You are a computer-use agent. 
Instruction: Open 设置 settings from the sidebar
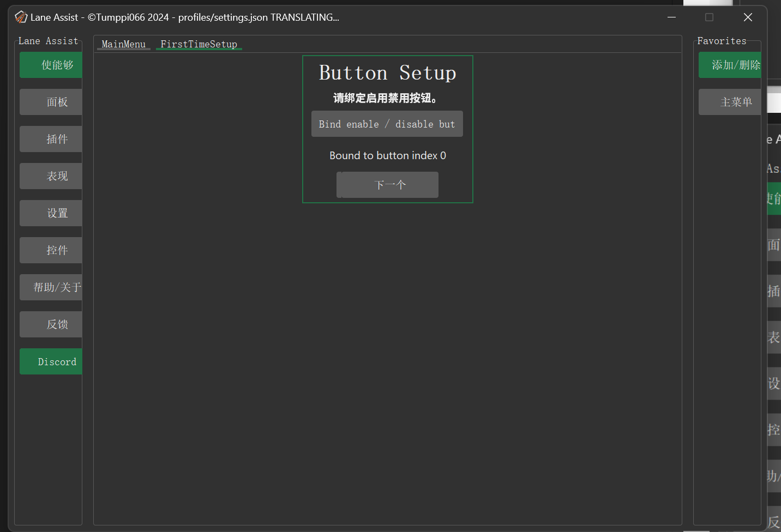pos(51,213)
